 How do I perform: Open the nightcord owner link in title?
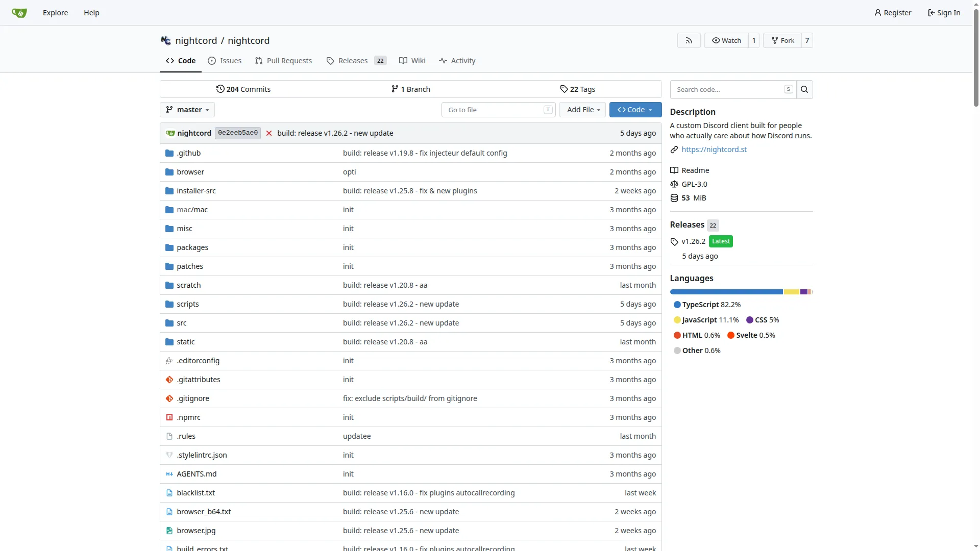[196, 40]
